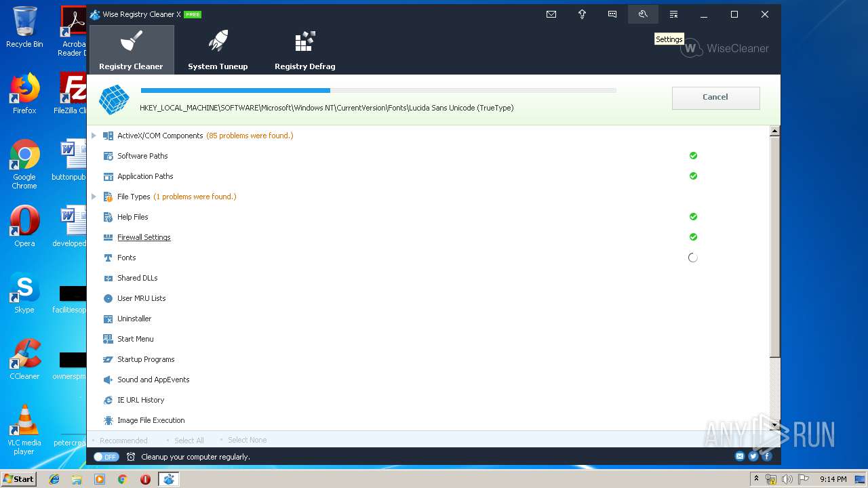
Task: Click 'Cleanup your computer regularly.' text
Action: pos(195,457)
